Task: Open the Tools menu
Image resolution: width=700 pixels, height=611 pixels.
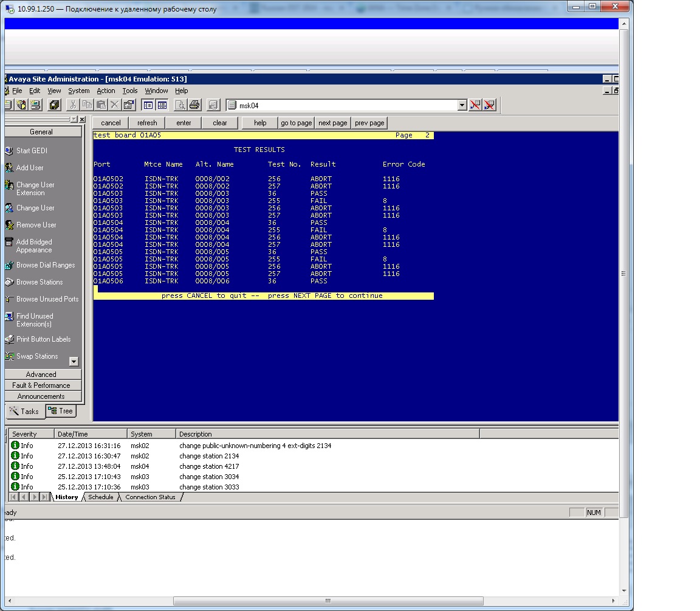Action: coord(130,91)
